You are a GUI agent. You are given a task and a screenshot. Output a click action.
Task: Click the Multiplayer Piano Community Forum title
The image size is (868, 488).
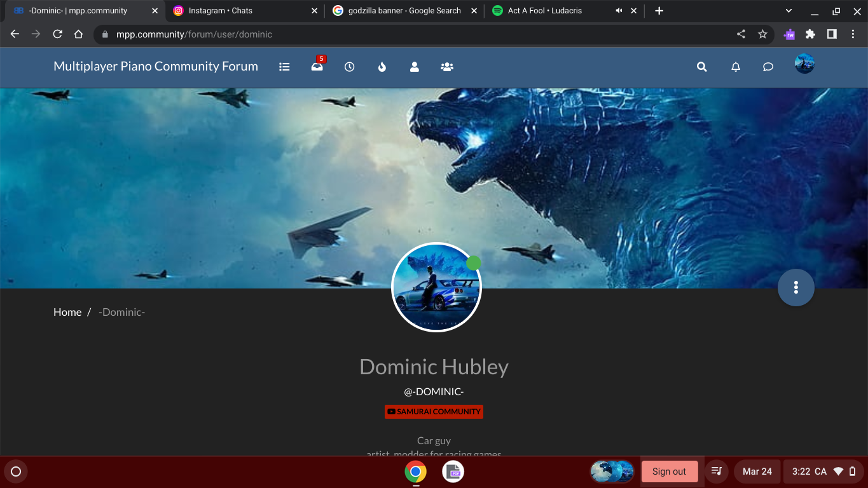[x=156, y=66]
